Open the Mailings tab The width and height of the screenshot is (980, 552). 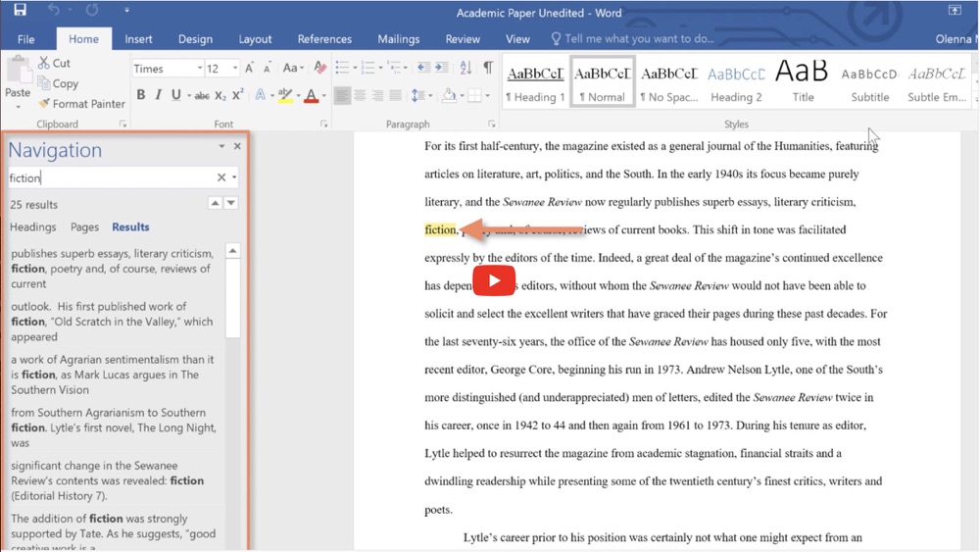pos(398,39)
